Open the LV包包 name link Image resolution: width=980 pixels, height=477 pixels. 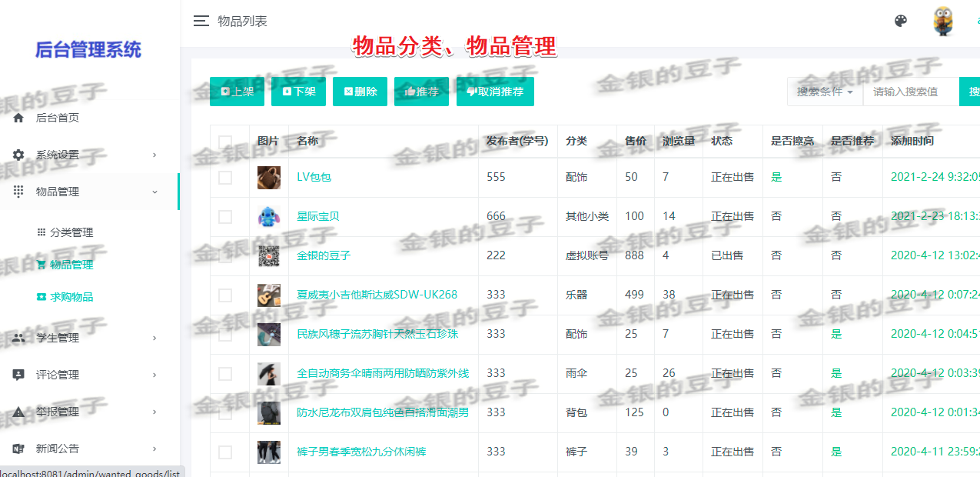click(314, 177)
